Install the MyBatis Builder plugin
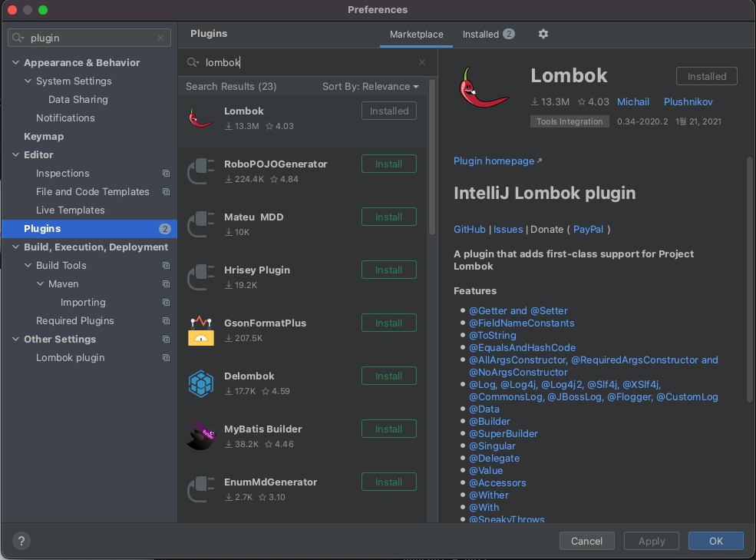This screenshot has height=560, width=756. 388,429
